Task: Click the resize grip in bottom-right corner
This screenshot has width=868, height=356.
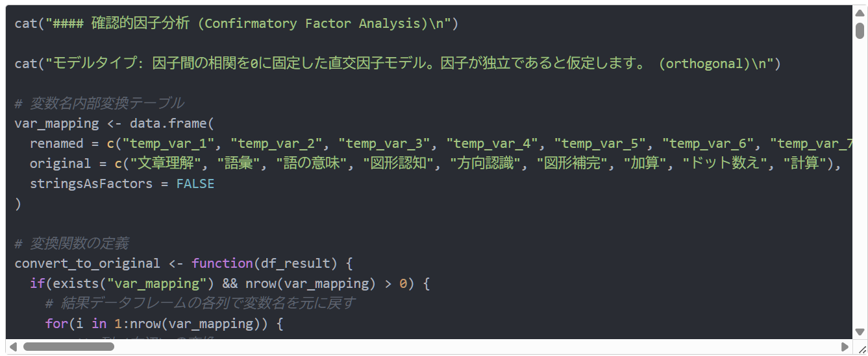Action: (860, 348)
